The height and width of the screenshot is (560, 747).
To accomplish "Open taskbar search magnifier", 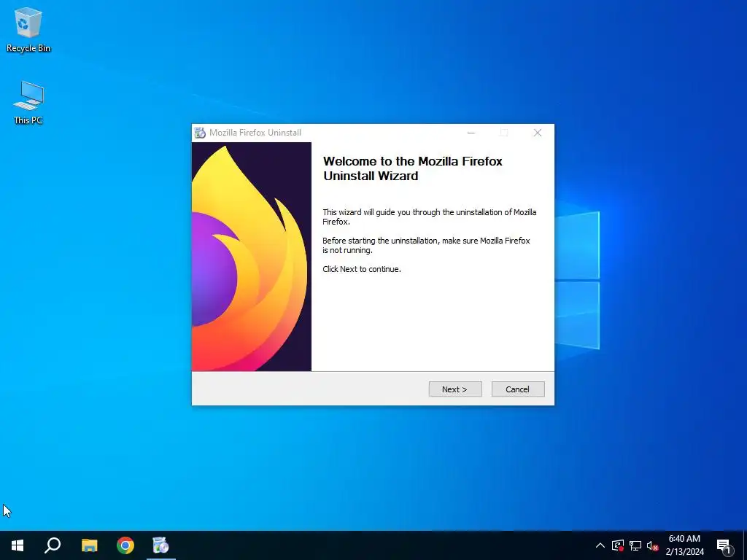I will coord(53,545).
